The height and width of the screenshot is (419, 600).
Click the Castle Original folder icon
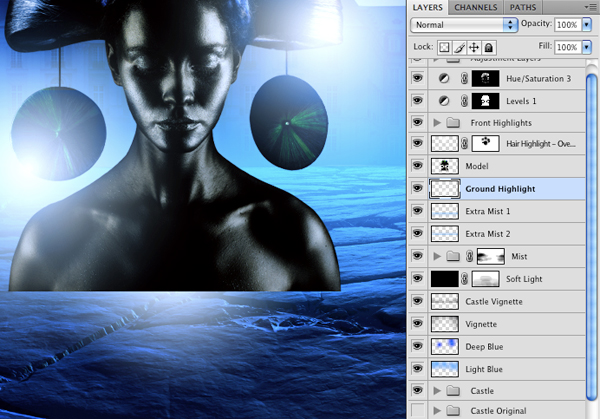[x=453, y=411]
